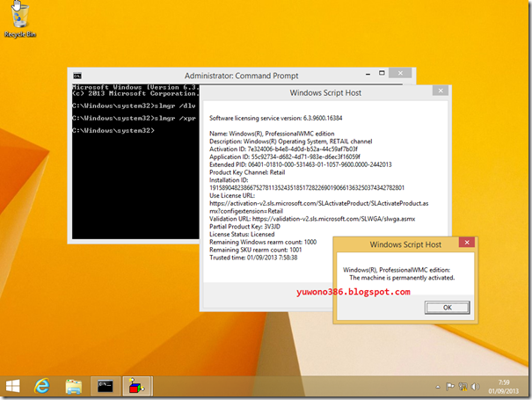Click the Product Key Channel: Retail line
This screenshot has width=532, height=400.
pos(247,172)
